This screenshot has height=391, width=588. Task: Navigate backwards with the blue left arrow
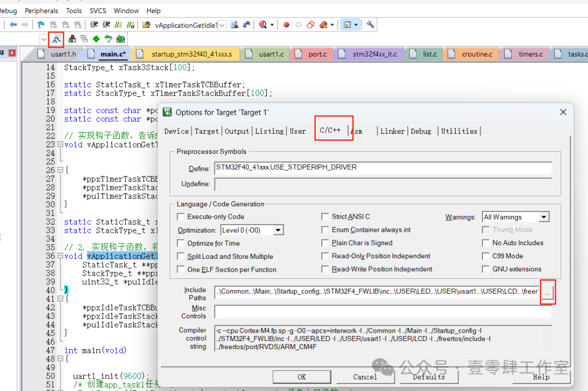tap(13, 24)
